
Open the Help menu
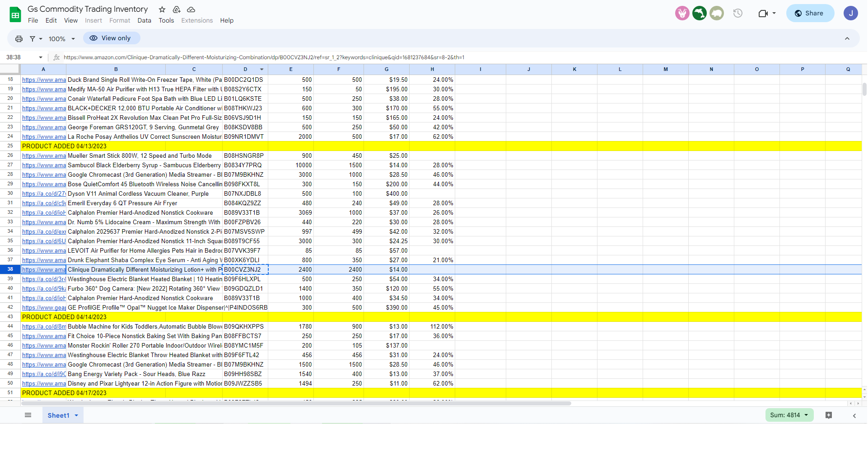227,20
